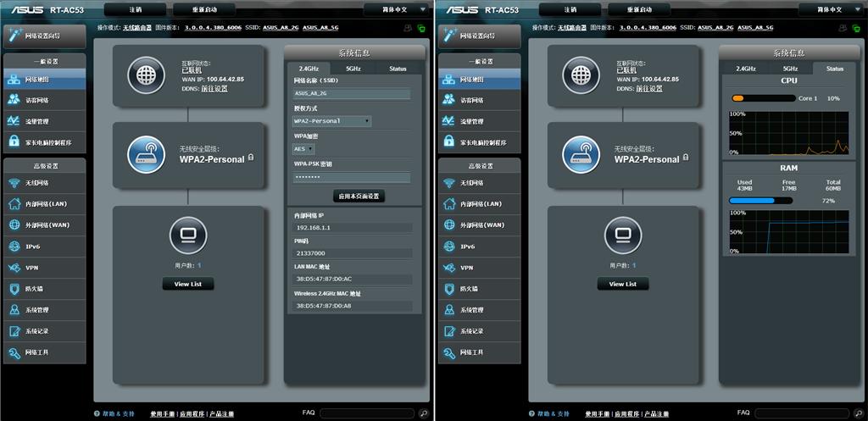Viewport: 868px width, 421px height.
Task: Click 防火墙 shield icon in left screenshot
Action: (14, 289)
